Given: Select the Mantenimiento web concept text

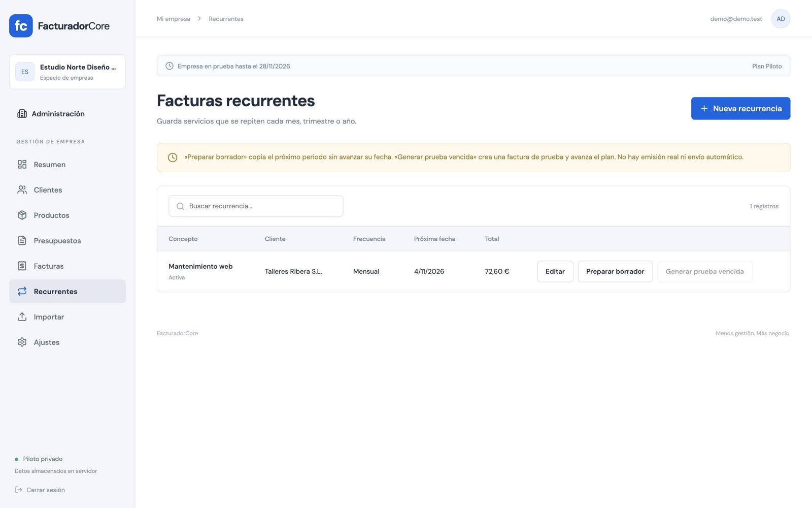Looking at the screenshot, I should 200,266.
